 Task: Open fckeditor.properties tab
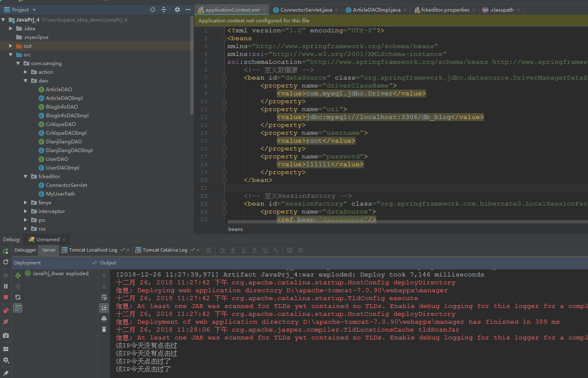click(x=445, y=10)
